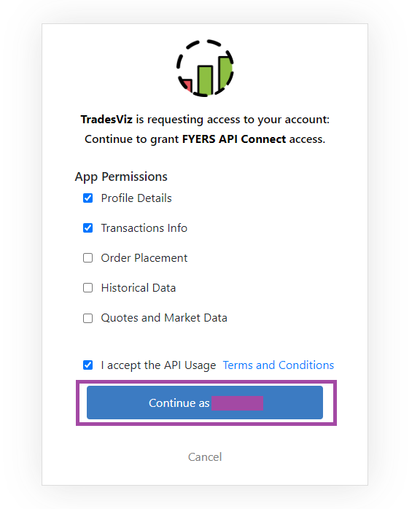Untick the API Usage acceptance checkbox
The width and height of the screenshot is (420, 509).
point(87,365)
